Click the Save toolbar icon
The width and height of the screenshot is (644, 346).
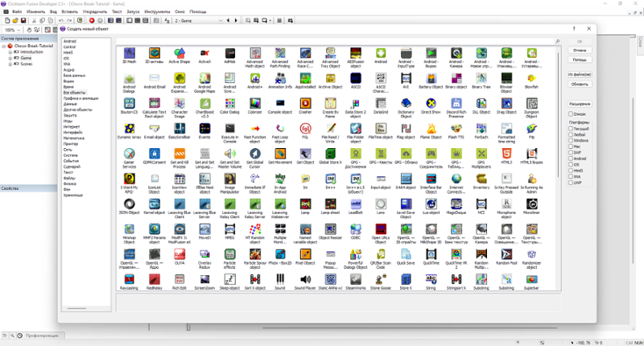pos(23,21)
